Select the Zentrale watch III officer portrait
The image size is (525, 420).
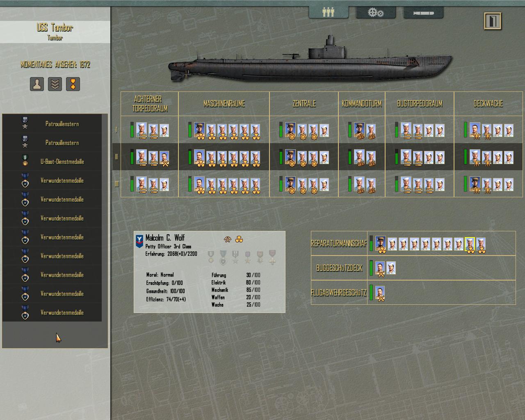290,185
